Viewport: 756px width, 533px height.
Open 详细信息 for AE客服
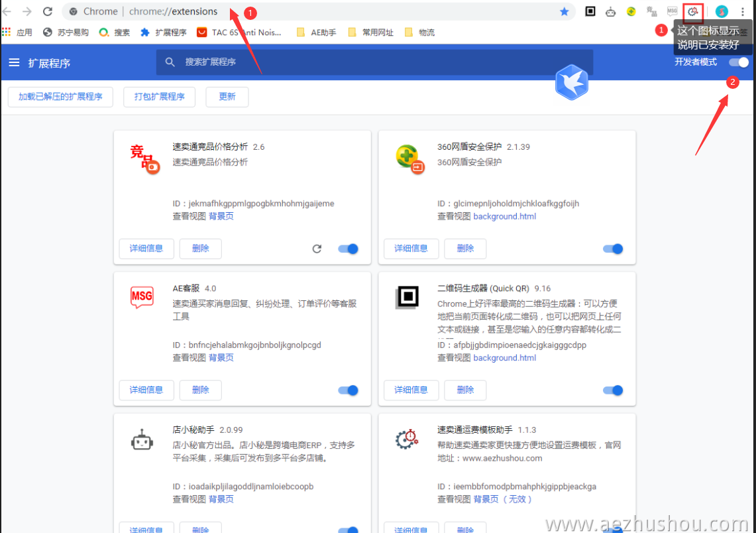click(146, 390)
